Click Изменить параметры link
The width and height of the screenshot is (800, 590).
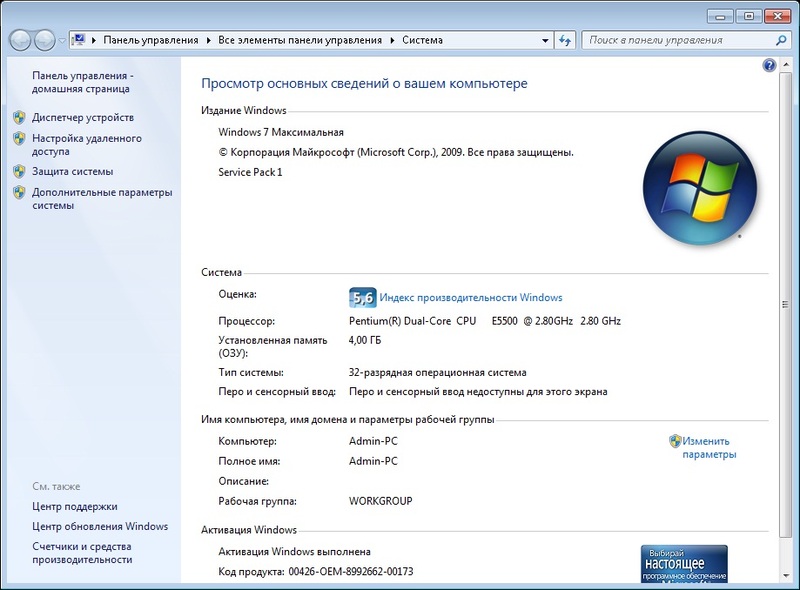(x=709, y=448)
